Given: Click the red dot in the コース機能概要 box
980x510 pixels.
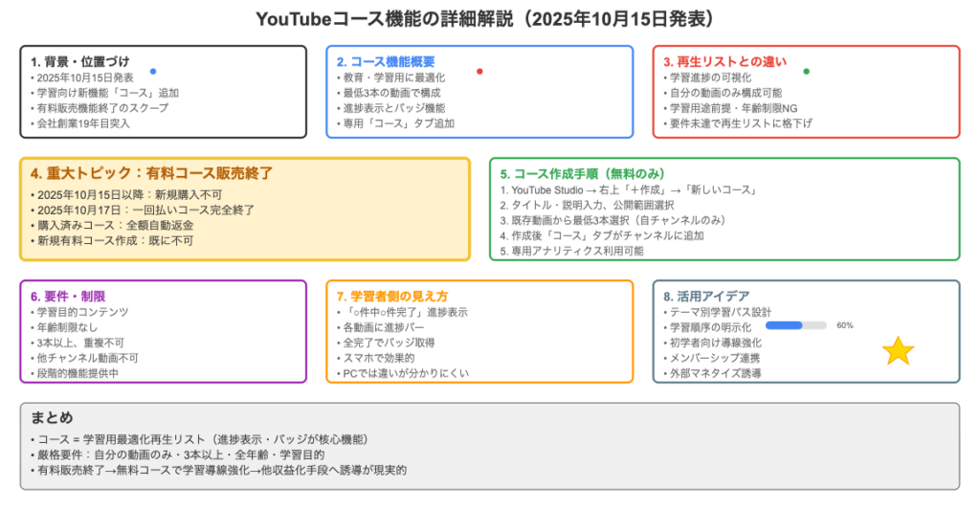Looking at the screenshot, I should (x=479, y=72).
